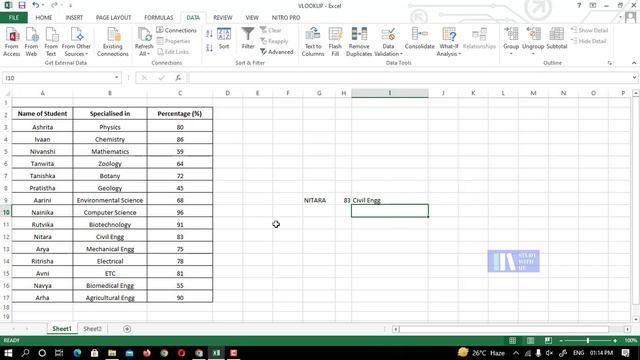Click the taskbar search icon
The image size is (640, 360).
[x=25, y=353]
